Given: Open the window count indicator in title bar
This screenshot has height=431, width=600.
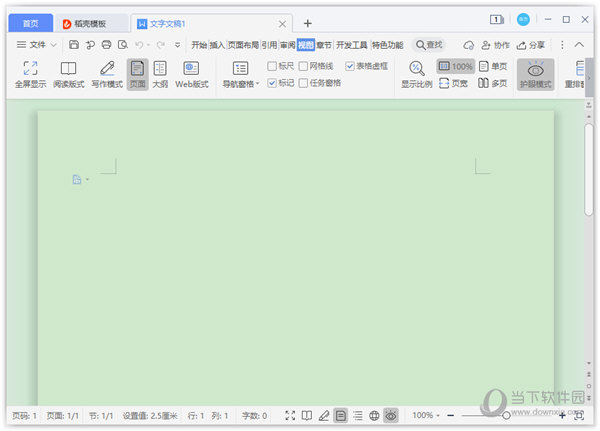Looking at the screenshot, I should (x=497, y=19).
